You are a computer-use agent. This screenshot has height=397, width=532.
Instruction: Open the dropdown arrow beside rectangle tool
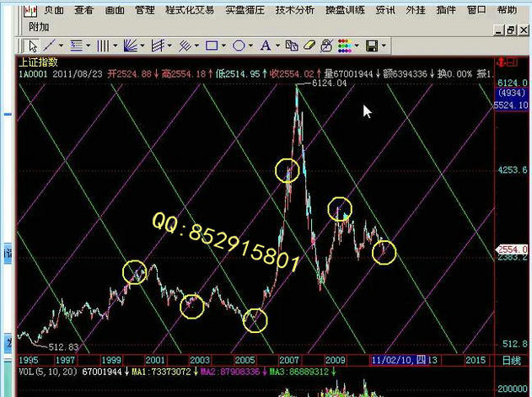coord(223,46)
